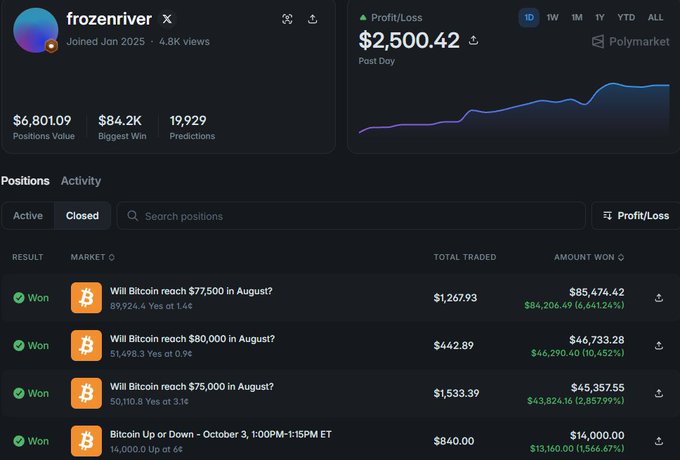Click the Bitcoin icon for Up or Down market
This screenshot has height=460, width=680.
[86, 441]
